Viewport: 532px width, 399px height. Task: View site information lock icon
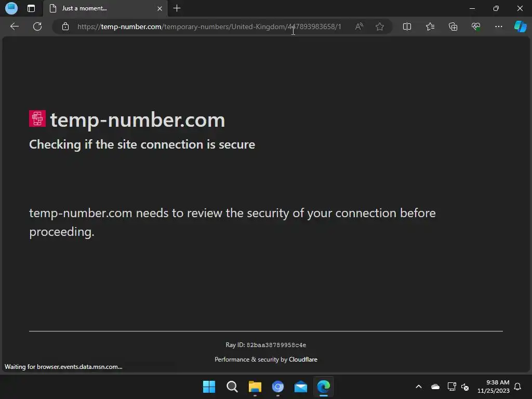(65, 26)
